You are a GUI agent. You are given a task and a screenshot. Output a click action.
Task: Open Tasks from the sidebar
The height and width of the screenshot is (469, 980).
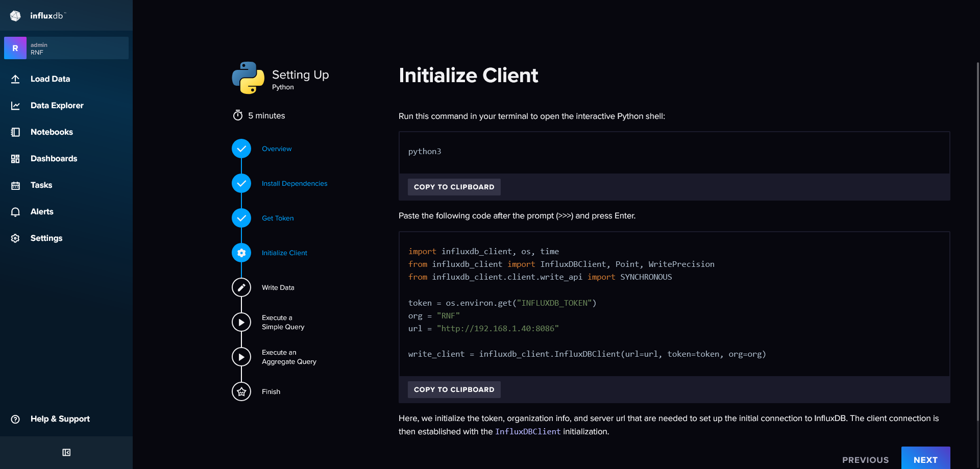tap(41, 185)
